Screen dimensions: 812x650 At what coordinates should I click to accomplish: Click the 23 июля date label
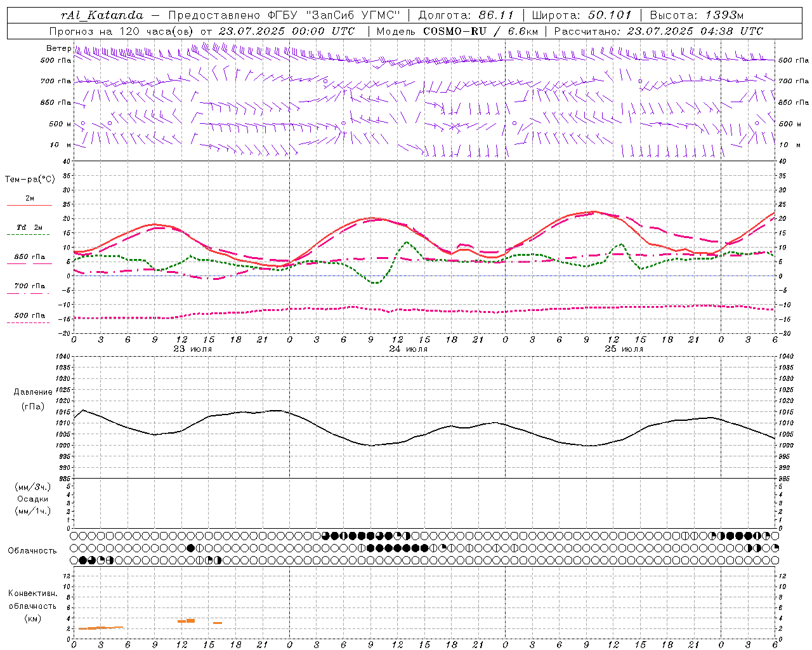point(193,349)
